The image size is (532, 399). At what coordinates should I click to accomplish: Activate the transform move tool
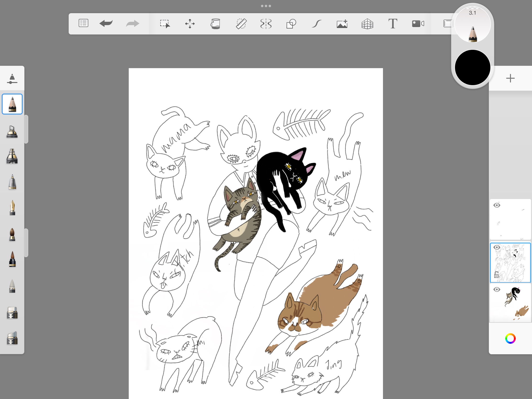[190, 24]
